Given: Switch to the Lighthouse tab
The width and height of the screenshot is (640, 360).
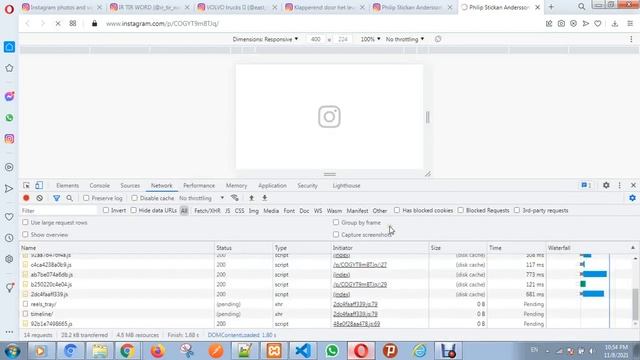Looking at the screenshot, I should pos(346,185).
